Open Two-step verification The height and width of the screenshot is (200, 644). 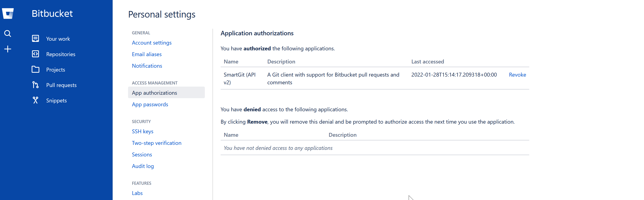tap(156, 143)
